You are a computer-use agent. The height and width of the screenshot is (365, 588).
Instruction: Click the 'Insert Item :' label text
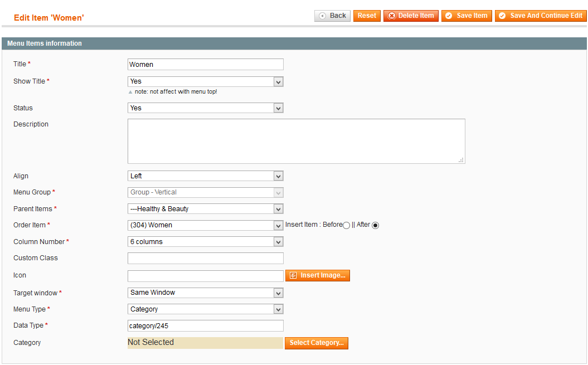point(303,225)
